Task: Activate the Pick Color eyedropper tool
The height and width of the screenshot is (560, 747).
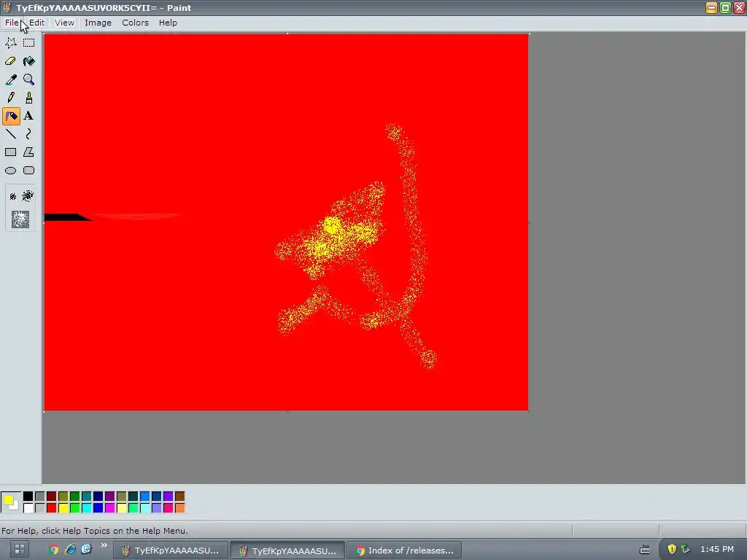Action: click(x=10, y=79)
